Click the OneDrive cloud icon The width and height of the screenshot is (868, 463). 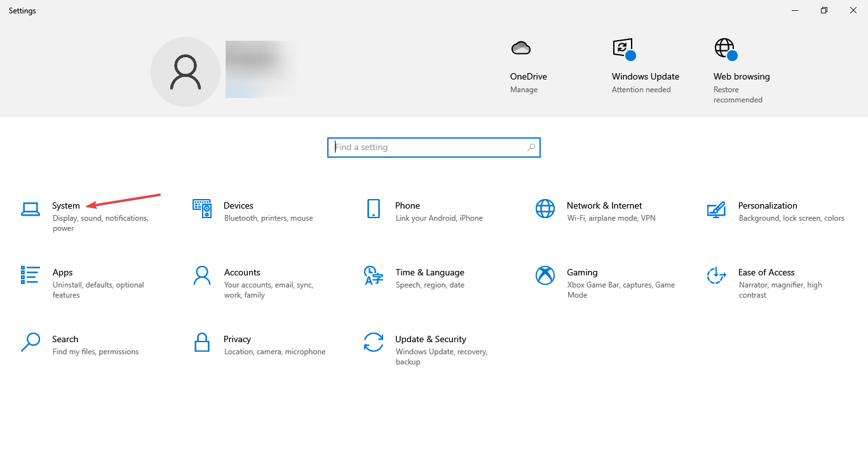click(x=520, y=48)
